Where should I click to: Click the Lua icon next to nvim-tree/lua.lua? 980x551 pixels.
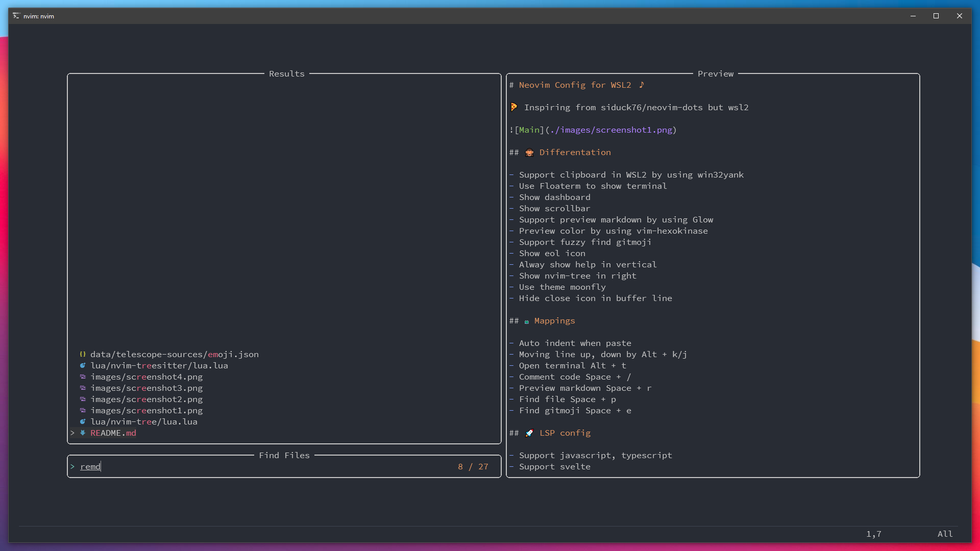83,421
